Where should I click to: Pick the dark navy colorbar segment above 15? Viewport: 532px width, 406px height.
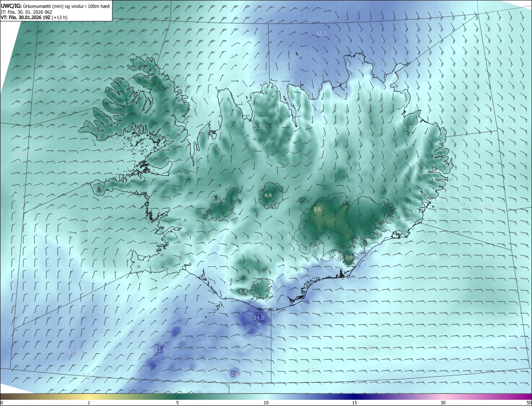coord(355,396)
